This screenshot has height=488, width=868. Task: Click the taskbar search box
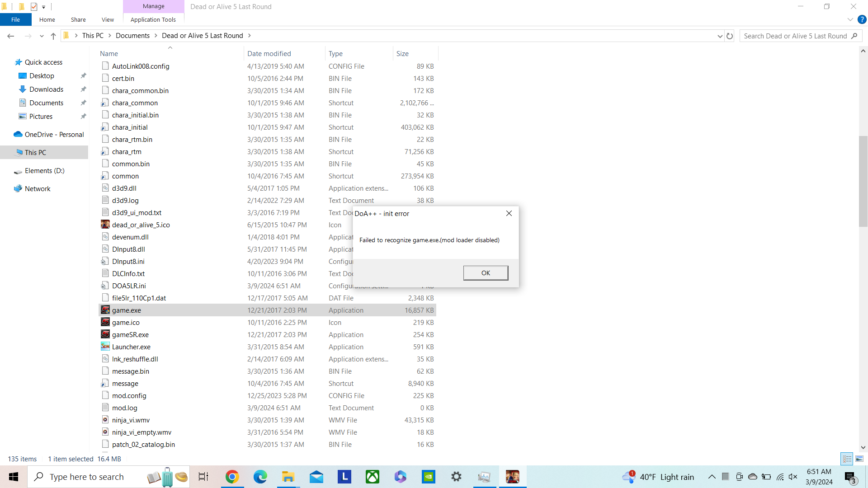pyautogui.click(x=108, y=477)
